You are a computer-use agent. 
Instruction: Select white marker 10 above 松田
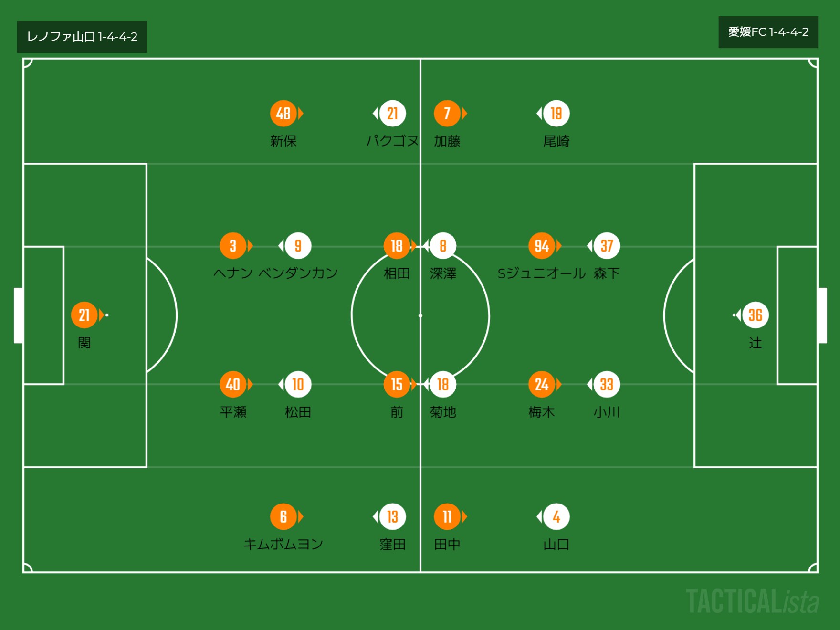click(x=298, y=384)
